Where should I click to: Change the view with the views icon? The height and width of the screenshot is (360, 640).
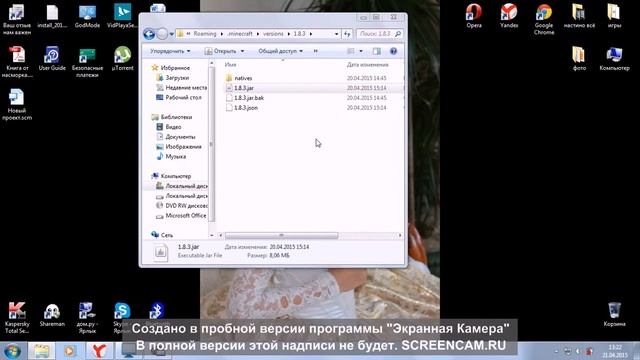[x=351, y=51]
